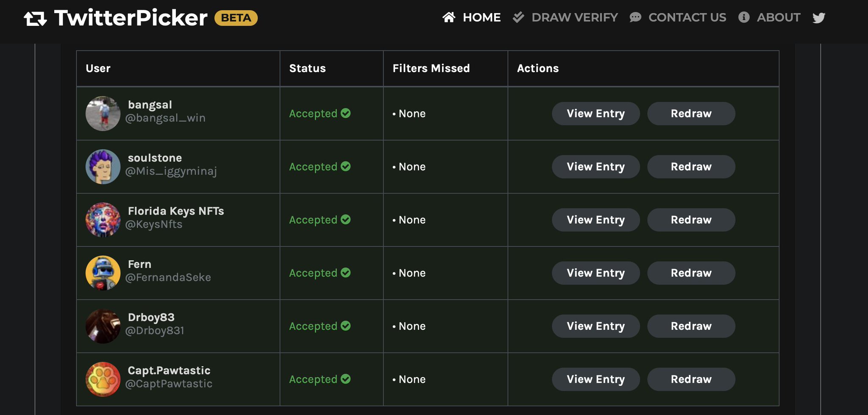The height and width of the screenshot is (415, 868).
Task: View Entry for Florida Keys NFTs
Action: pyautogui.click(x=595, y=220)
